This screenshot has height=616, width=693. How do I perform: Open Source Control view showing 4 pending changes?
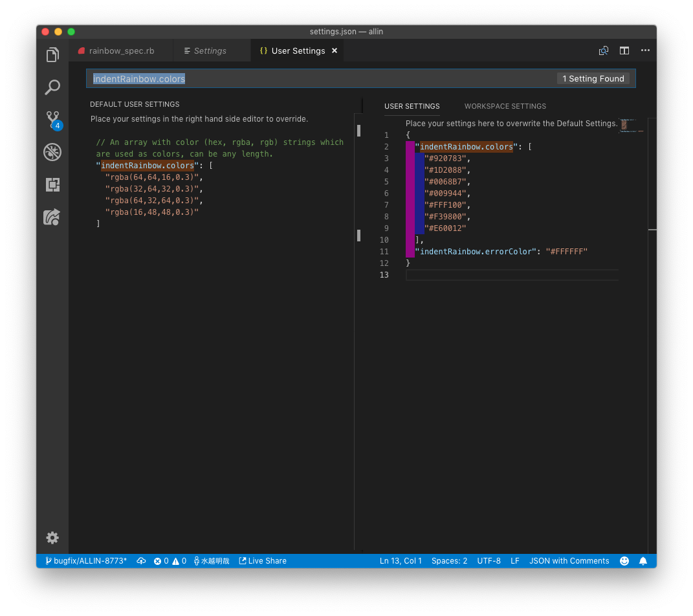point(52,120)
